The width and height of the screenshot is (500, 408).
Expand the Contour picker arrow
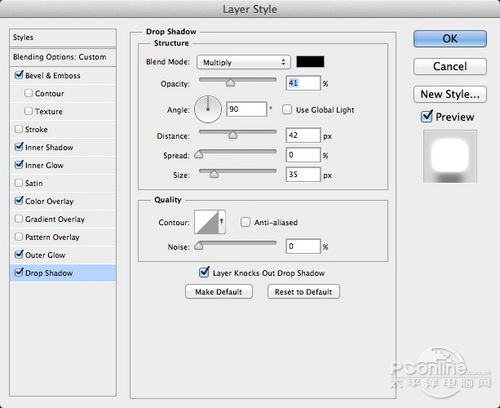pos(222,222)
